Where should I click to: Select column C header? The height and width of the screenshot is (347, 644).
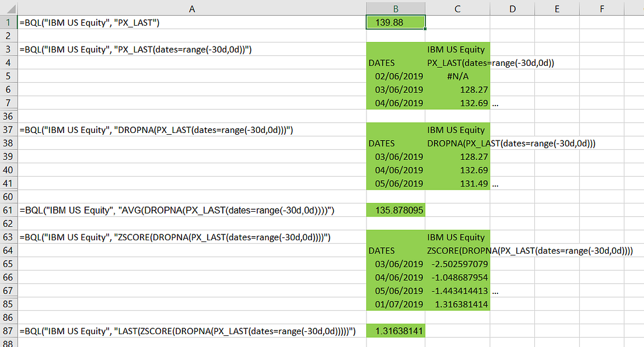457,8
